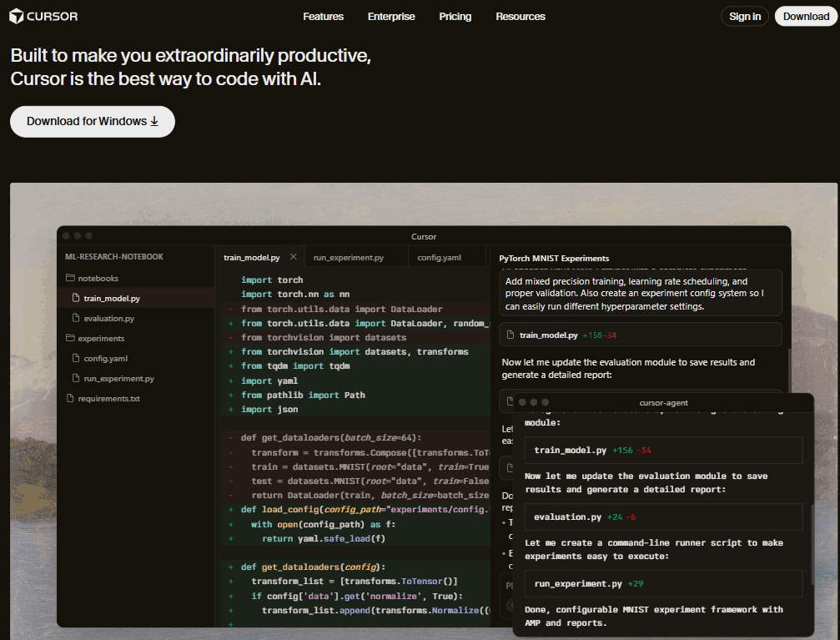
Task: Open evaluation.py in file tree
Action: click(108, 319)
